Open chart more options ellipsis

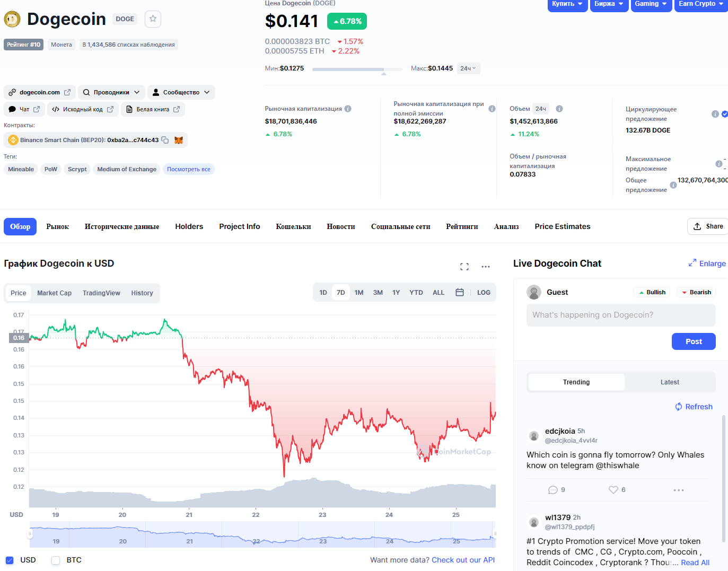pyautogui.click(x=486, y=267)
